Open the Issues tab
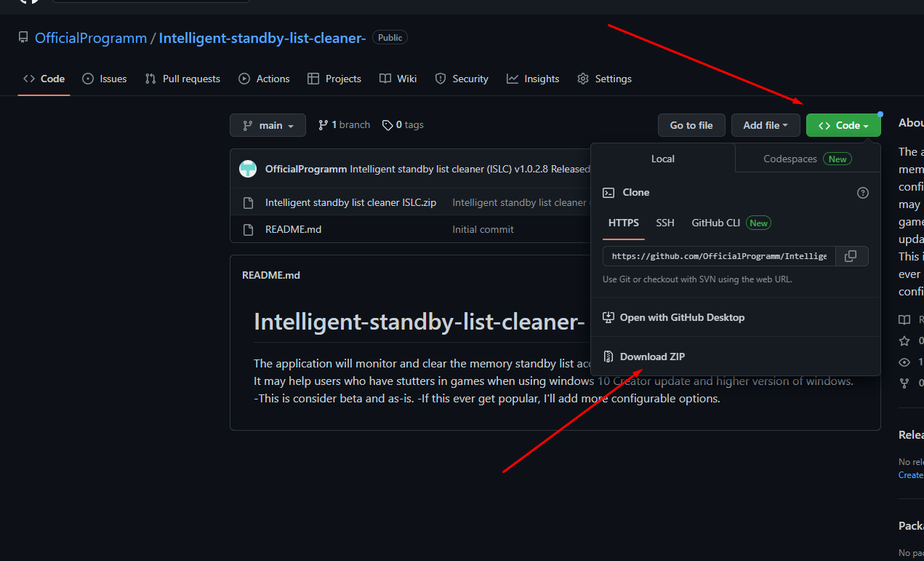 pyautogui.click(x=105, y=79)
